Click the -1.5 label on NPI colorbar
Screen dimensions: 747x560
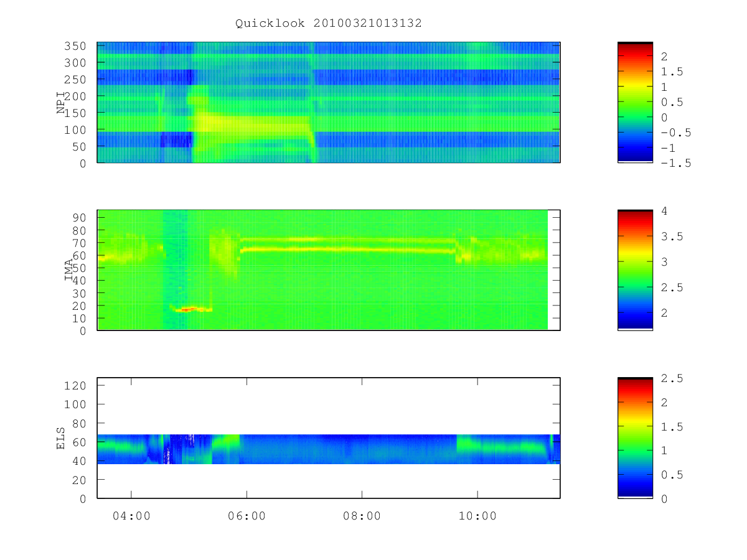tap(675, 163)
